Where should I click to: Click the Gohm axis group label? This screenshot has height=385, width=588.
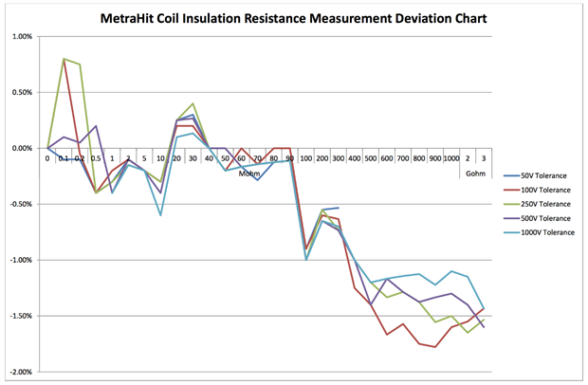click(x=475, y=174)
